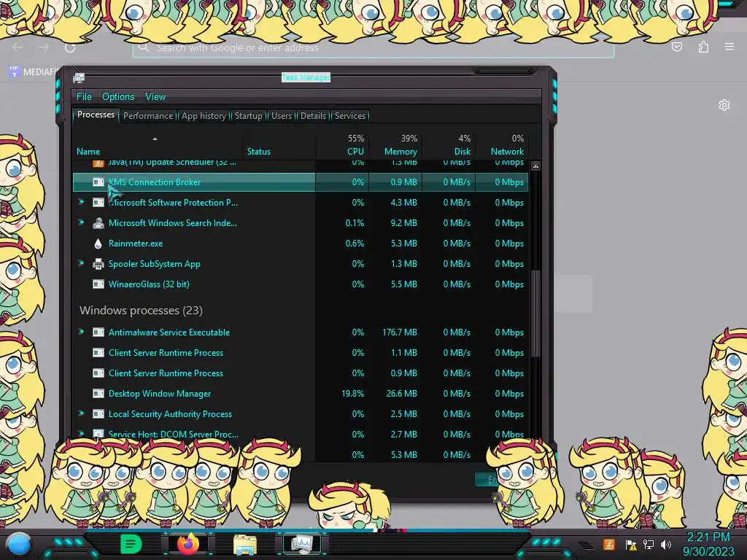This screenshot has height=560, width=747.
Task: Click the browser address search field
Action: click(373, 47)
